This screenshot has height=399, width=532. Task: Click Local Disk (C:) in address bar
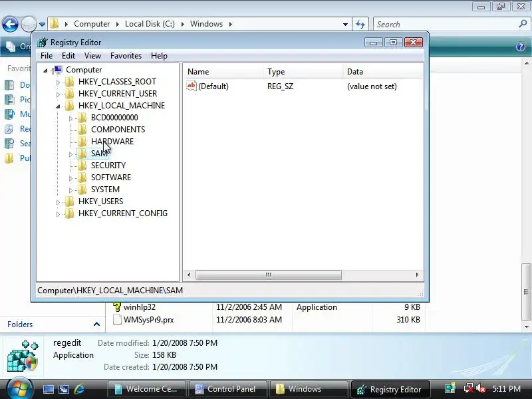click(150, 24)
